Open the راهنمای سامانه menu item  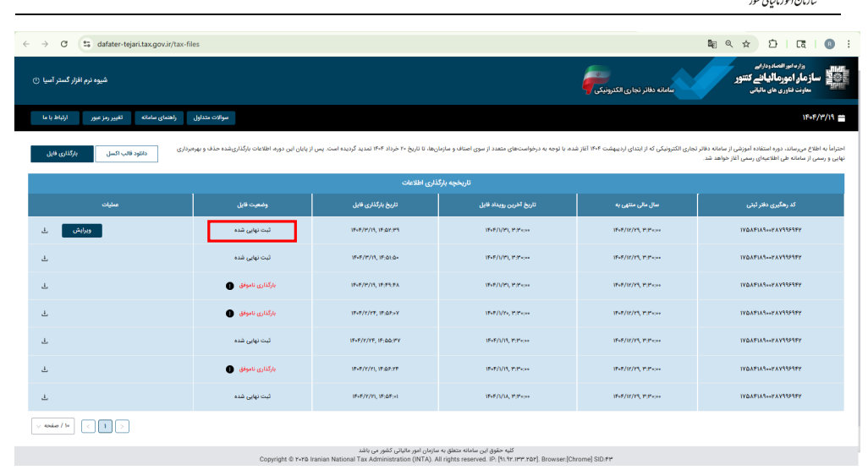coord(159,117)
